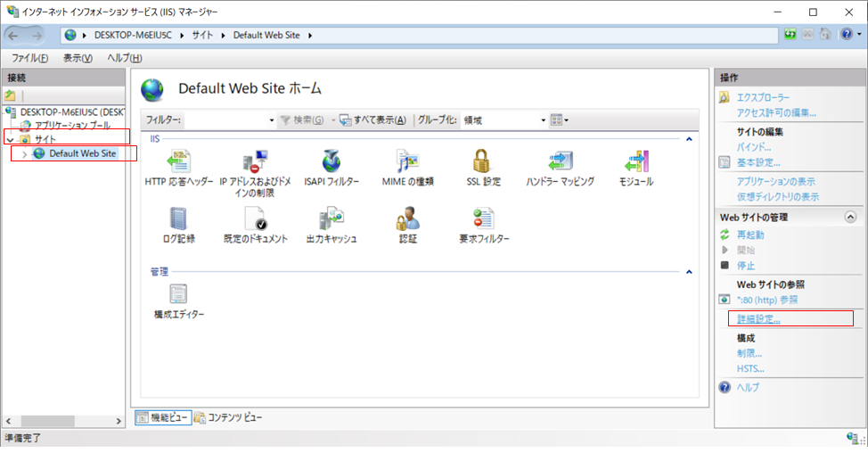The image size is (868, 453).
Task: Select the DESKTOP-M6EIU5C server node
Action: click(x=72, y=111)
